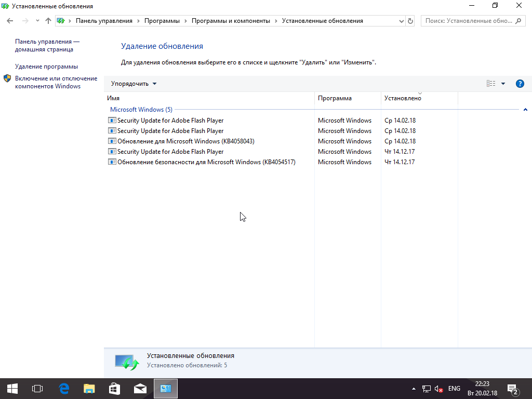Click the installed updates icon in details pane
Screen dimensions: 532x399
pyautogui.click(x=127, y=362)
